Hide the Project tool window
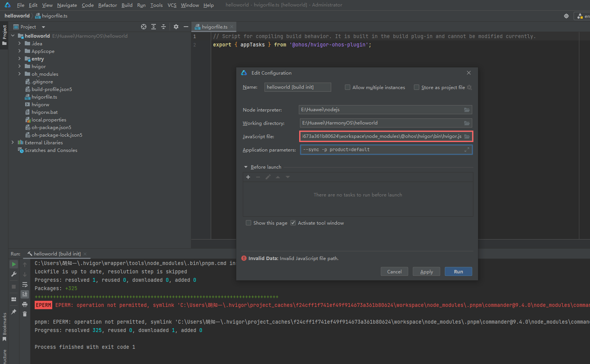 186,27
